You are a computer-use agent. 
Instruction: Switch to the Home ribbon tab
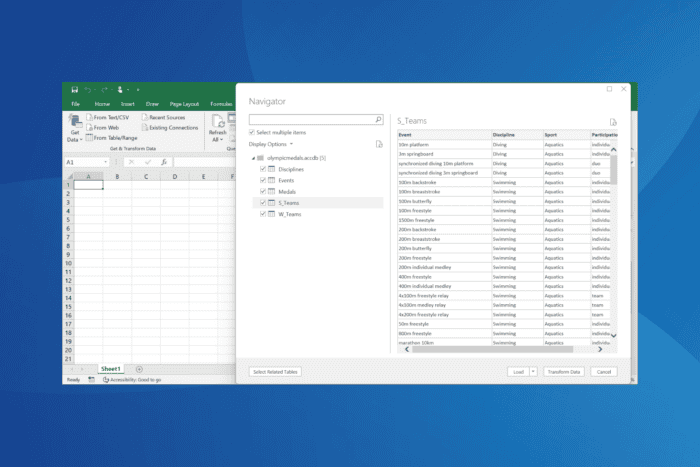click(102, 104)
